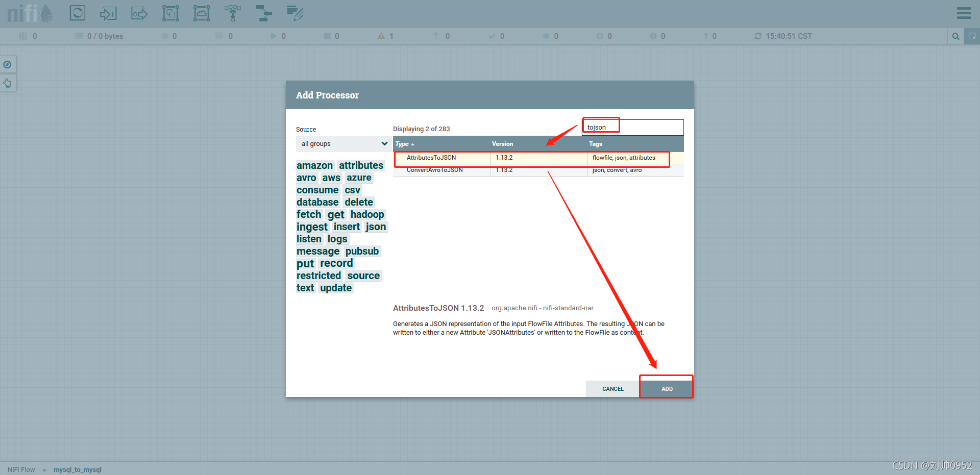Filter by source tag

[363, 276]
